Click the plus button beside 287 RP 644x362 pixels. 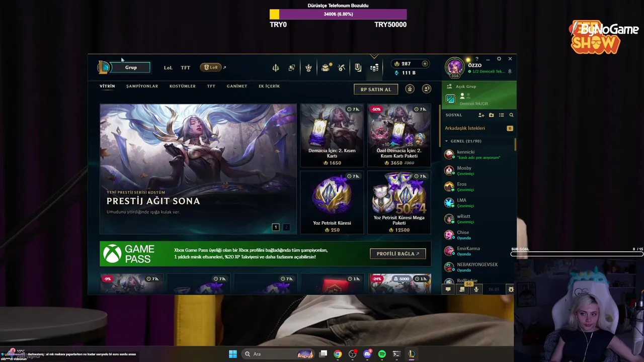pyautogui.click(x=425, y=64)
